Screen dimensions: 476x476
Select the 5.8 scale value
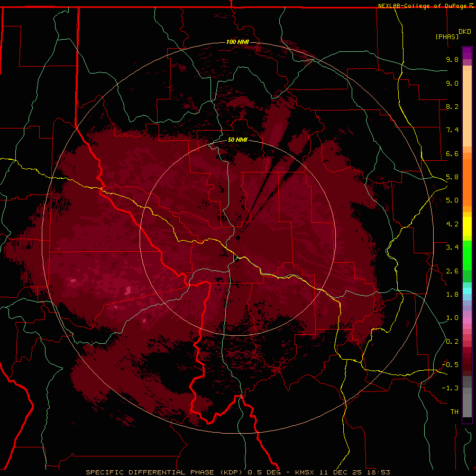(x=452, y=177)
